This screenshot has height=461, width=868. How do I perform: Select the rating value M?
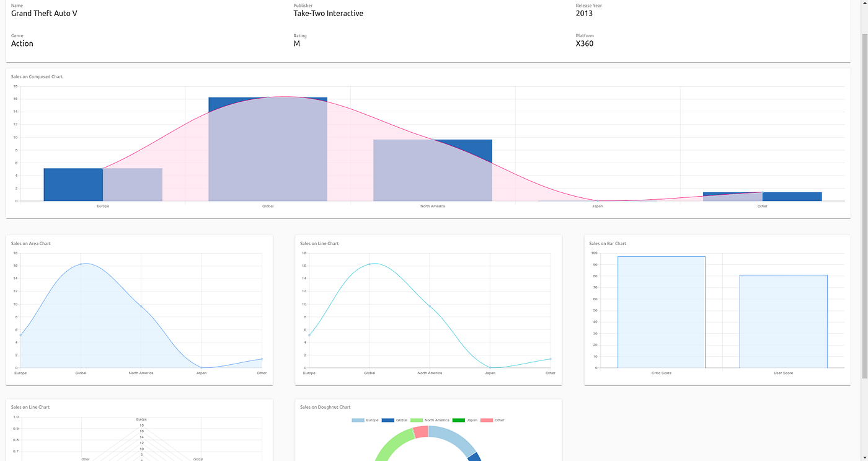tap(296, 43)
